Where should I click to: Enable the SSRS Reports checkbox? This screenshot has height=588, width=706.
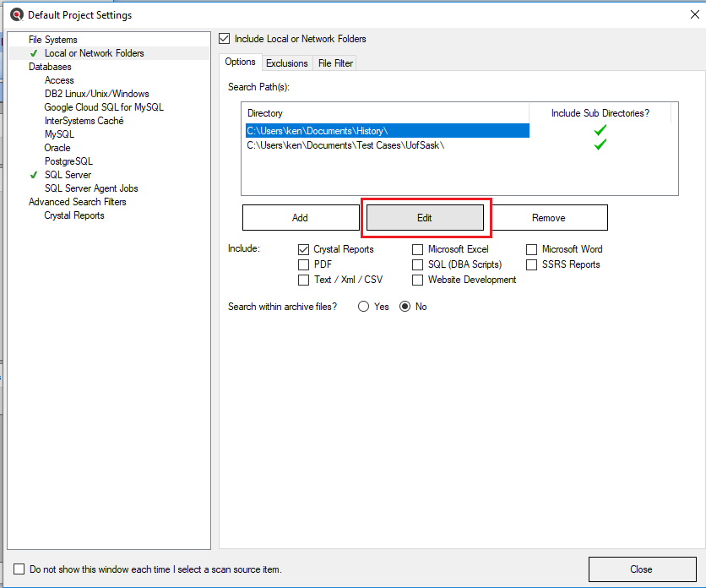click(x=532, y=265)
